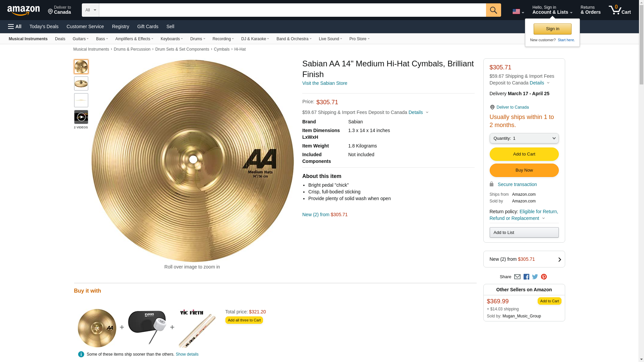Open the Quantity dropdown
The width and height of the screenshot is (644, 362).
(524, 138)
